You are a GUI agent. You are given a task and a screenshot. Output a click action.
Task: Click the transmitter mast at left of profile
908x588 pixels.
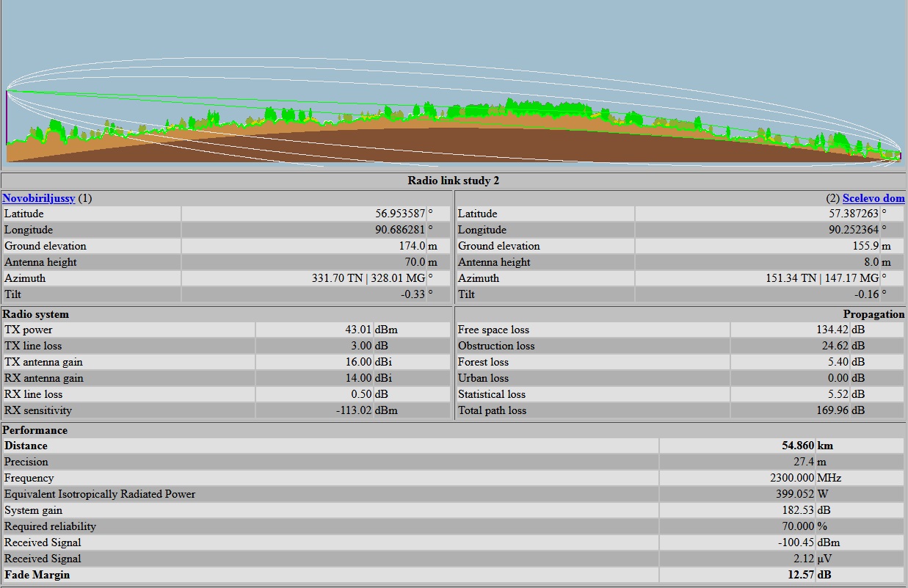pos(7,117)
